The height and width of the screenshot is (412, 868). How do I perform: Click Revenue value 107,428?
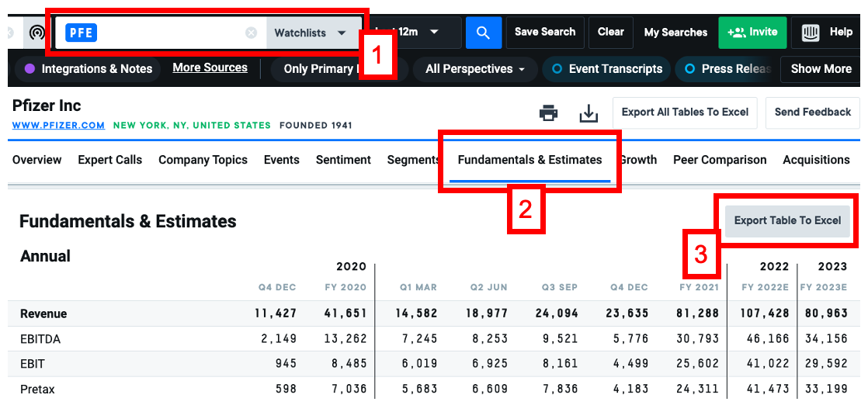pos(765,313)
